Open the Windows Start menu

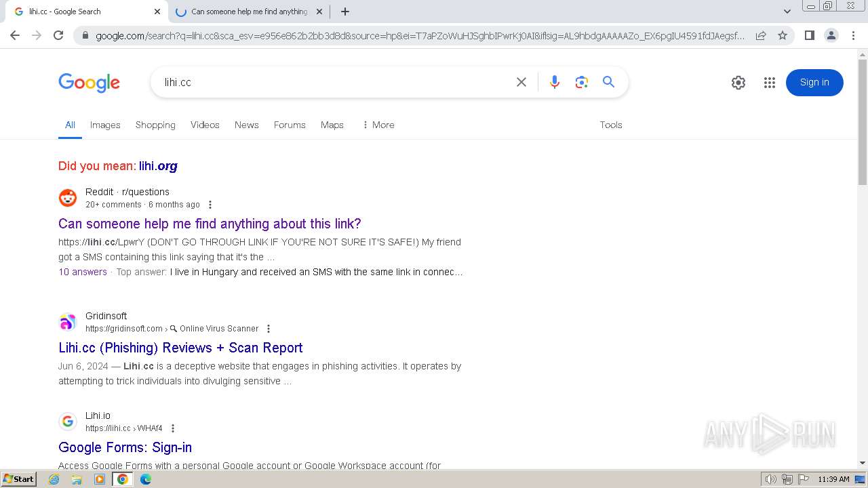19,479
